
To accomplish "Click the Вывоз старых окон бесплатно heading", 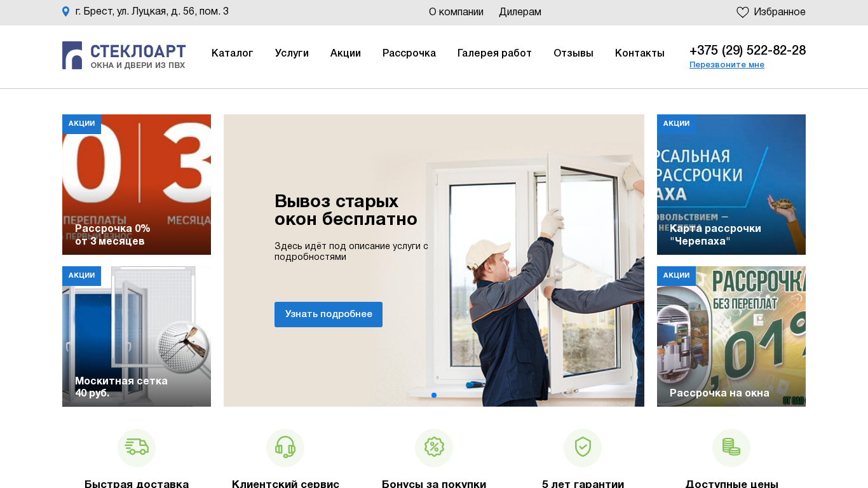I will click(346, 210).
